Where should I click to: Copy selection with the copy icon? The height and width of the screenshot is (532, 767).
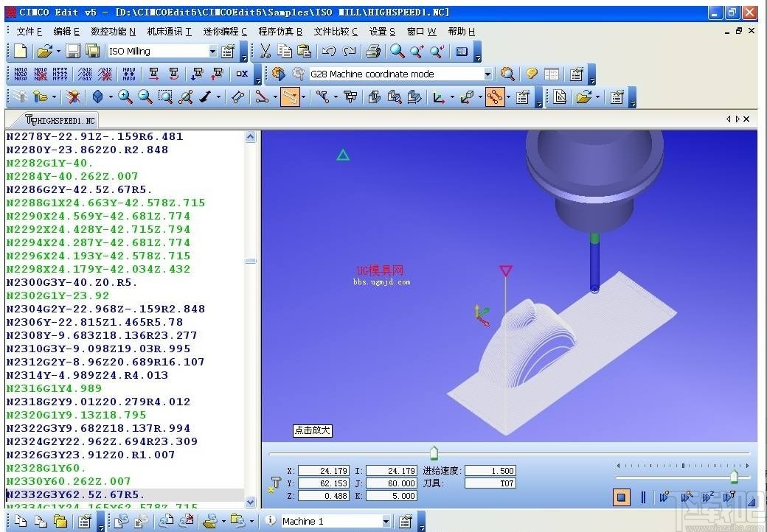284,51
